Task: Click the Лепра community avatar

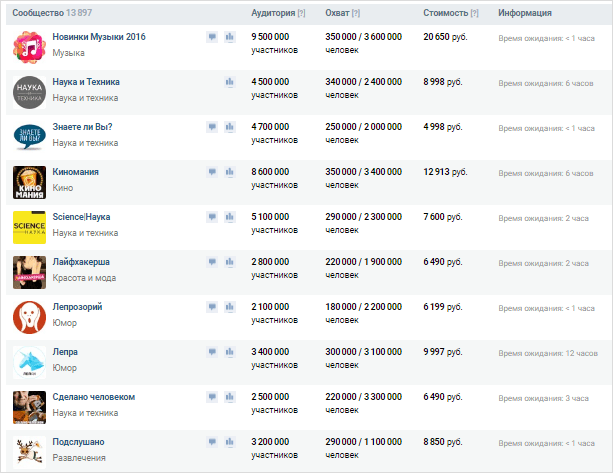Action: [x=30, y=362]
